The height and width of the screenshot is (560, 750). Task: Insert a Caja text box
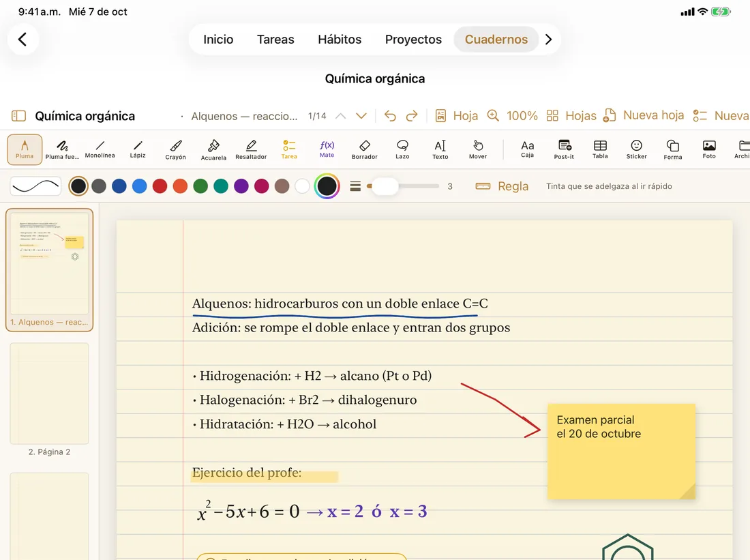pyautogui.click(x=527, y=149)
